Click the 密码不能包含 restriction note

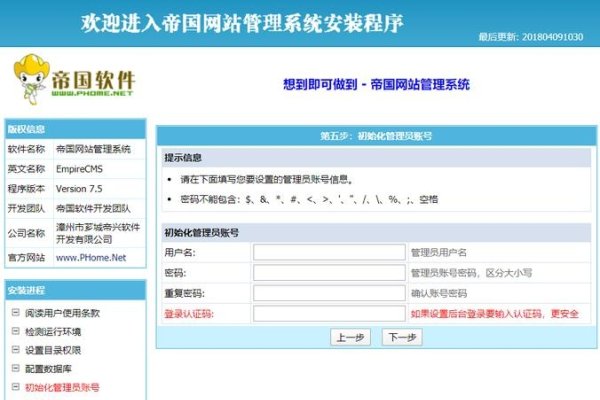(309, 199)
